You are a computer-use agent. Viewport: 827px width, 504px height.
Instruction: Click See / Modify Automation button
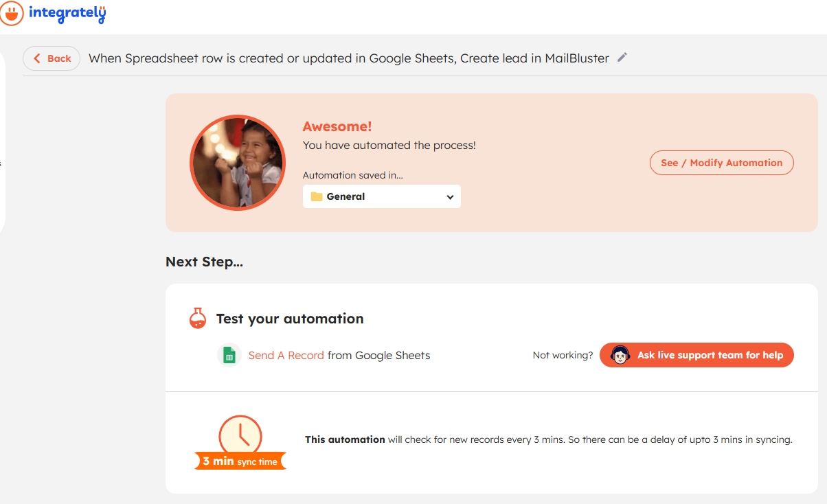(x=721, y=163)
